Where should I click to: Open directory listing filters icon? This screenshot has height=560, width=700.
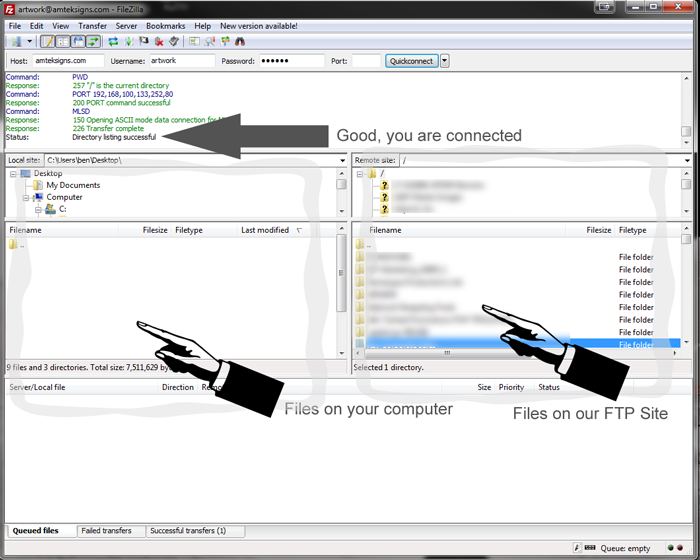[194, 42]
